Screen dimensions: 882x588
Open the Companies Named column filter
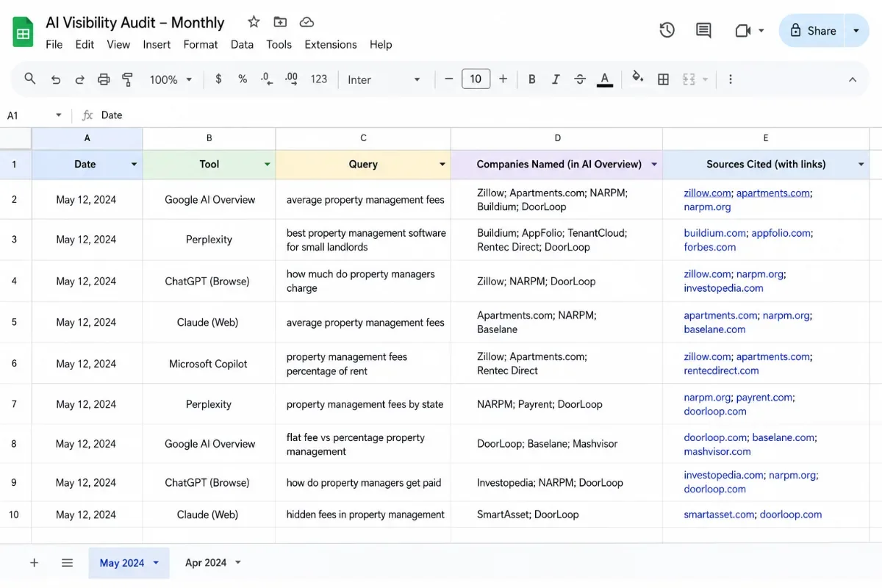654,165
